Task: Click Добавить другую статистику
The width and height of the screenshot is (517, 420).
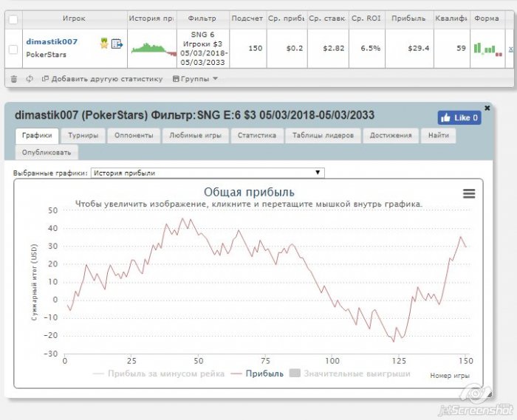Action: click(x=103, y=79)
